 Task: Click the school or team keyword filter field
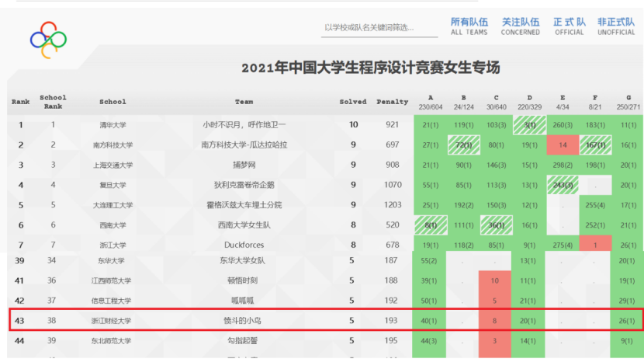pyautogui.click(x=379, y=28)
